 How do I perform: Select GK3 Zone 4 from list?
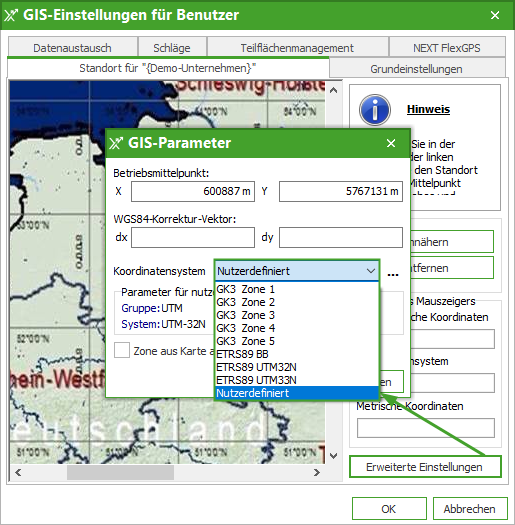(x=297, y=328)
